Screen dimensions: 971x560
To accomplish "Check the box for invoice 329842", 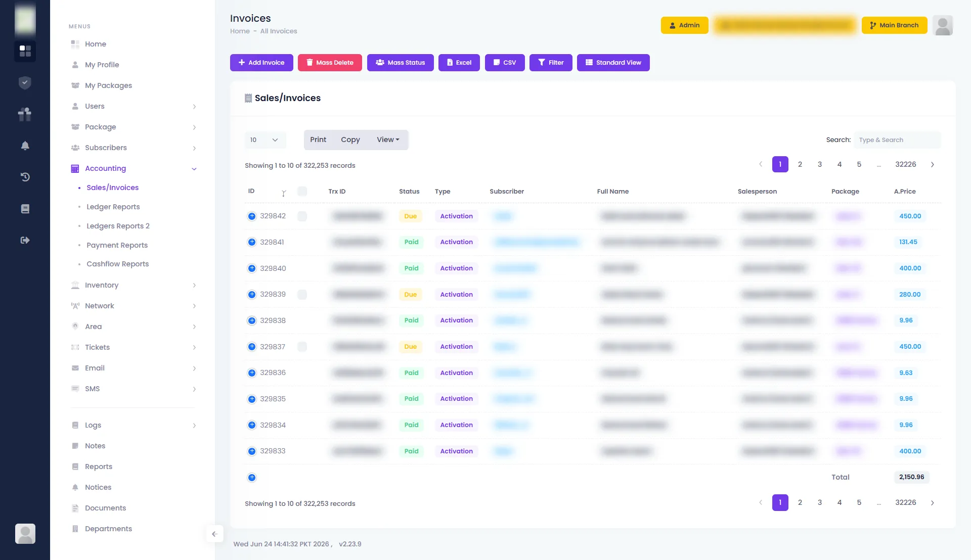I will click(x=302, y=216).
